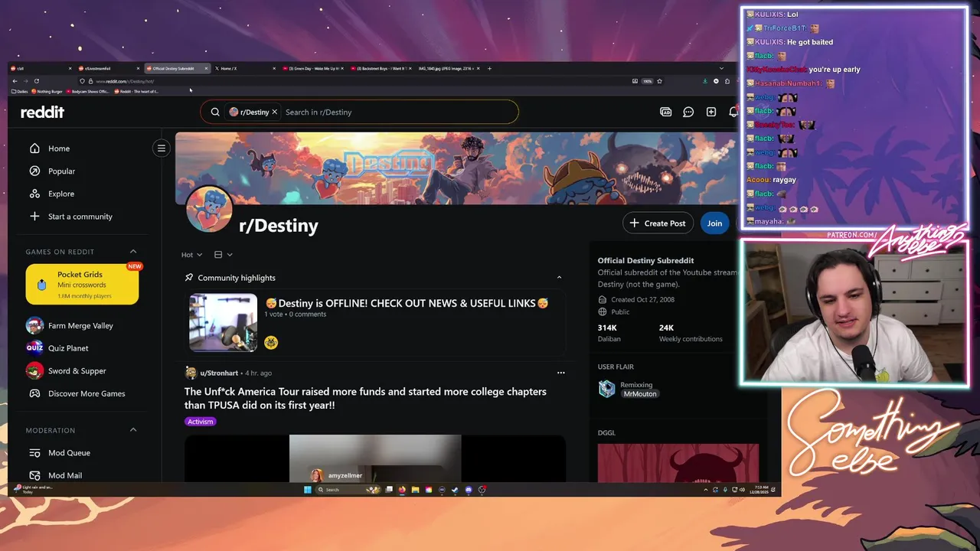Switch to IMG_1845.jpg tab
Image resolution: width=980 pixels, height=551 pixels.
click(x=449, y=68)
